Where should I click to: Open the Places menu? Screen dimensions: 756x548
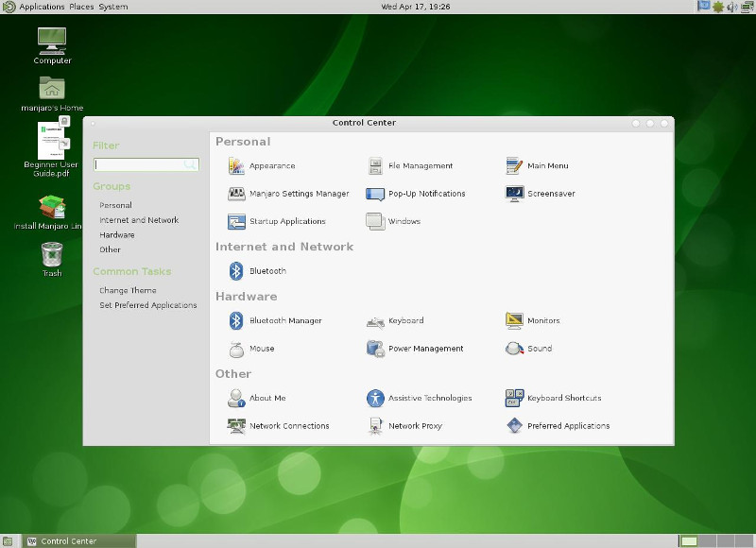tap(81, 7)
